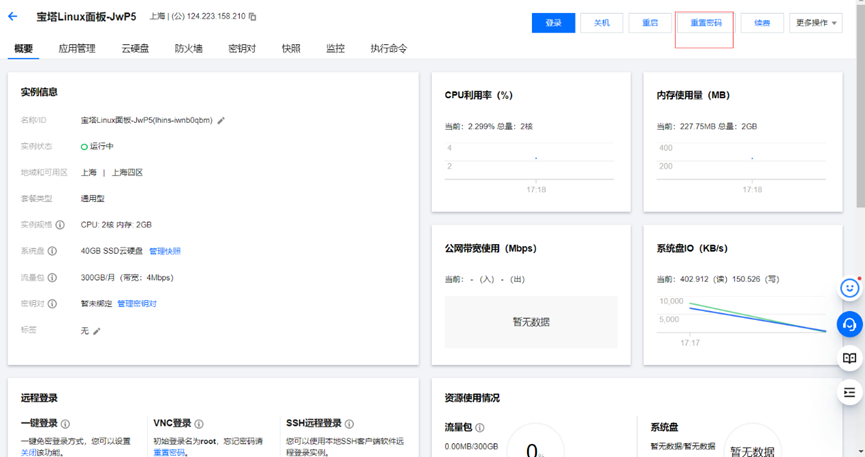Switch to the 防火墙 tab
Screen dimensions: 865x457
click(189, 49)
